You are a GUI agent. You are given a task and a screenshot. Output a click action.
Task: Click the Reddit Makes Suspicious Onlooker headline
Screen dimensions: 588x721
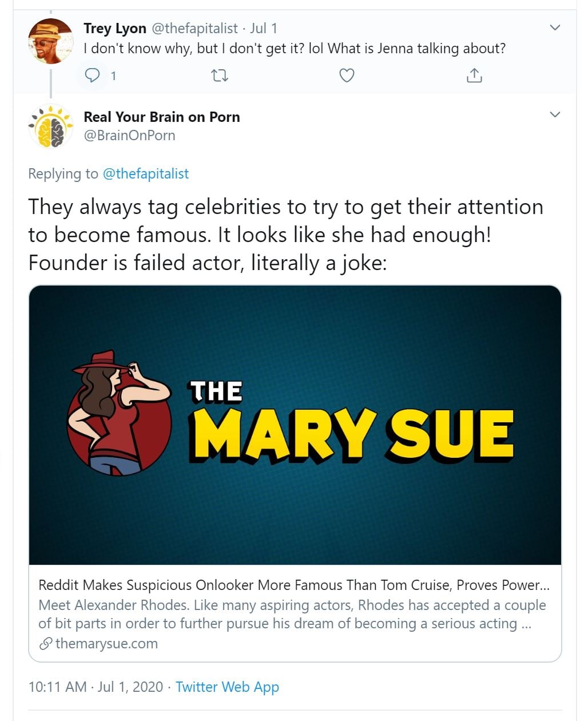point(289,585)
